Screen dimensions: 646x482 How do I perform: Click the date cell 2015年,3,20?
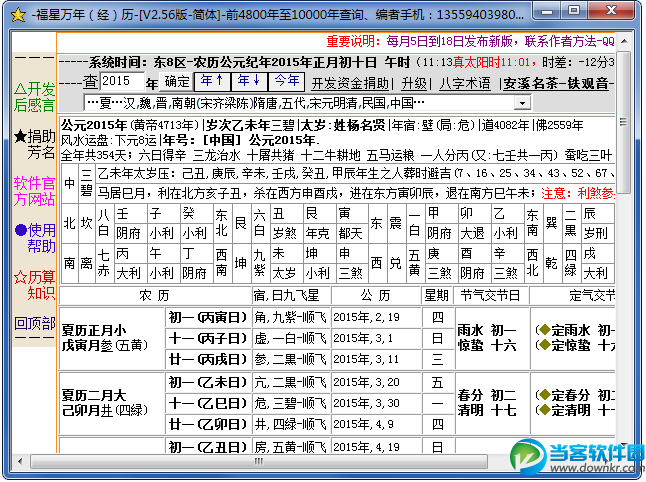[x=376, y=382]
